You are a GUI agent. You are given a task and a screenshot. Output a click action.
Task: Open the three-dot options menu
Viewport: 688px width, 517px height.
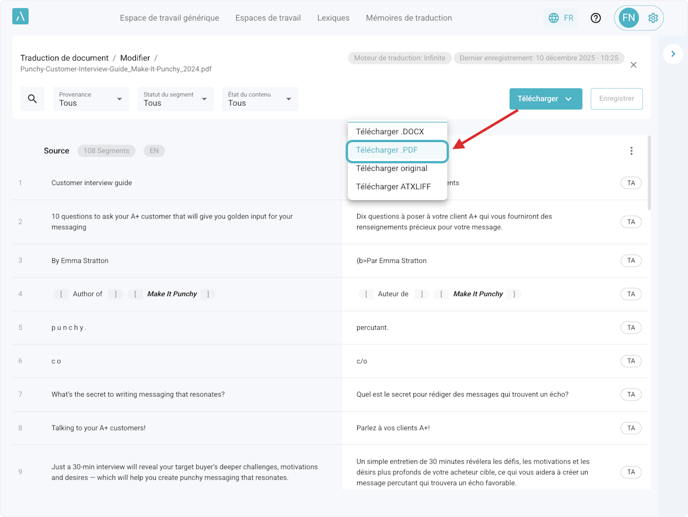pos(631,151)
